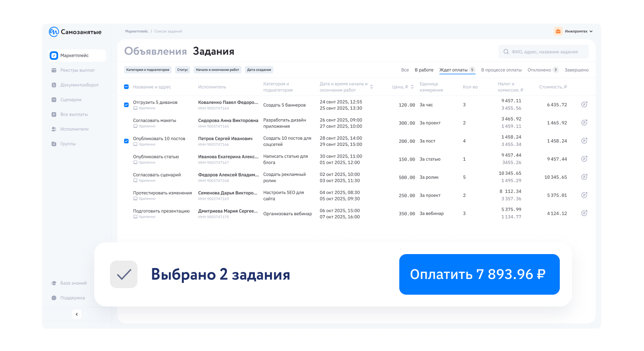The image size is (644, 351).
Task: Open the Группы sidebar item
Action: [66, 143]
